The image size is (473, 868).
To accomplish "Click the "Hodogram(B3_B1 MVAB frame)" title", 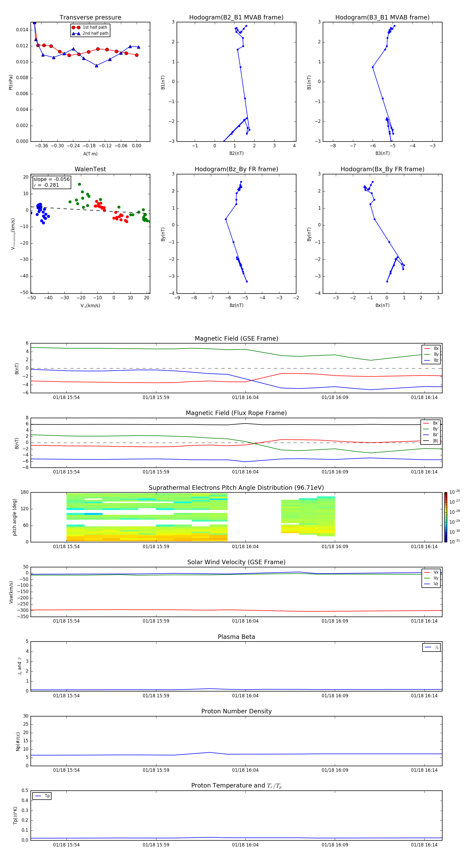I will pyautogui.click(x=382, y=18).
